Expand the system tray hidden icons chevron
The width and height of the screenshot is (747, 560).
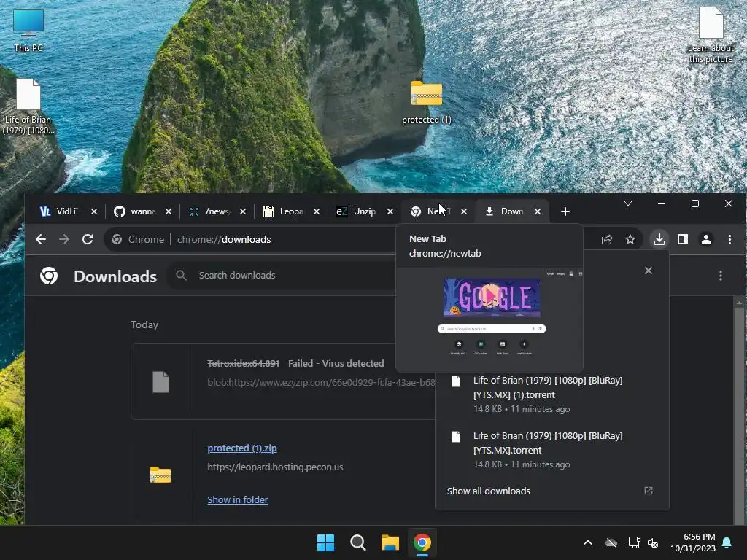(588, 542)
